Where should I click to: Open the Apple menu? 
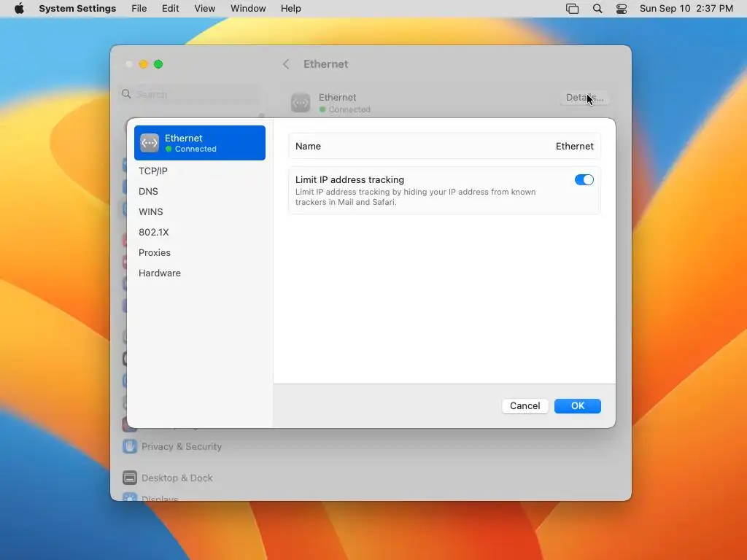click(19, 9)
